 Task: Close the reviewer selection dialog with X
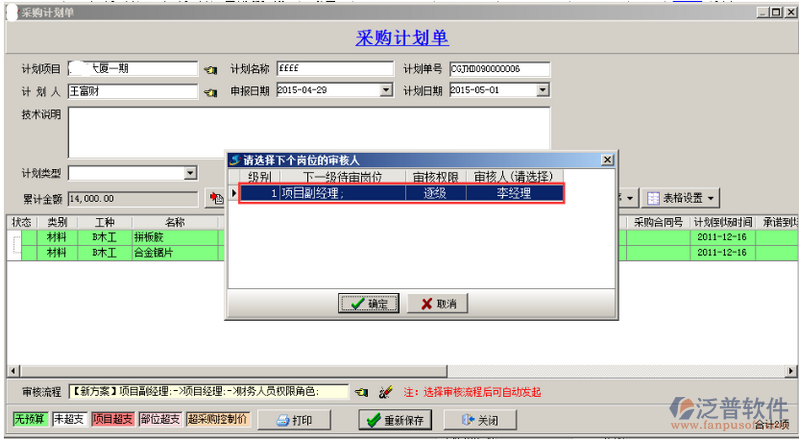click(x=606, y=159)
